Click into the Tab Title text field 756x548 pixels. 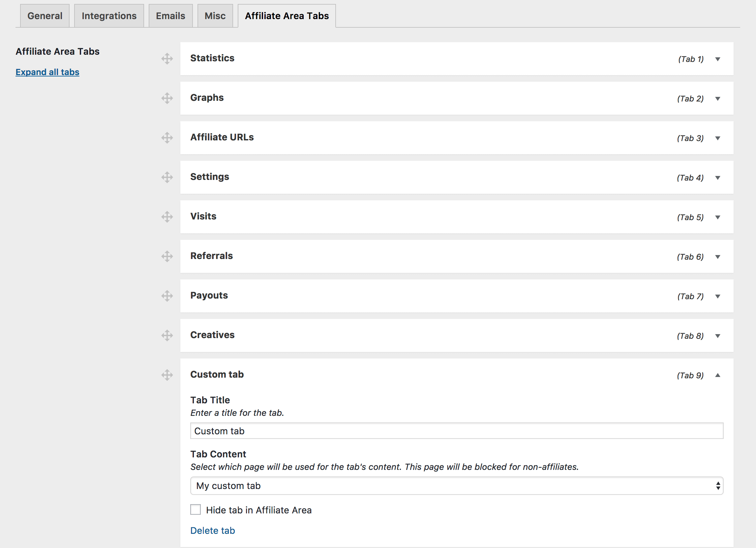pos(456,431)
